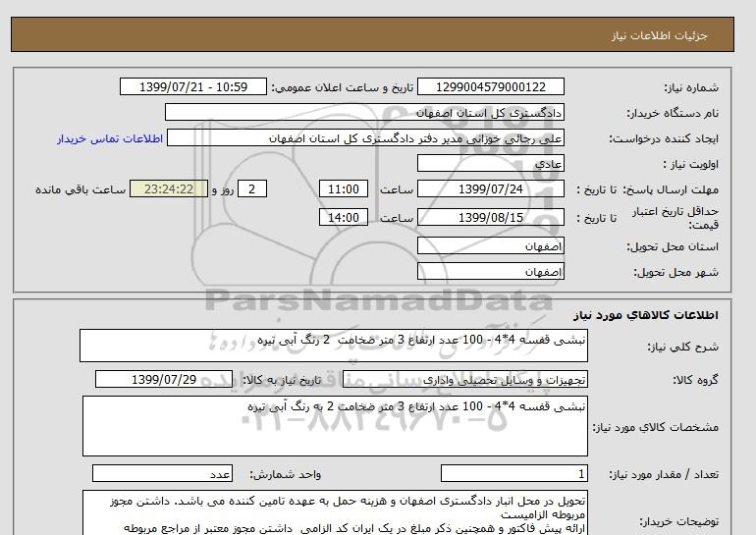Click the response deadline time 11:00

click(x=344, y=189)
